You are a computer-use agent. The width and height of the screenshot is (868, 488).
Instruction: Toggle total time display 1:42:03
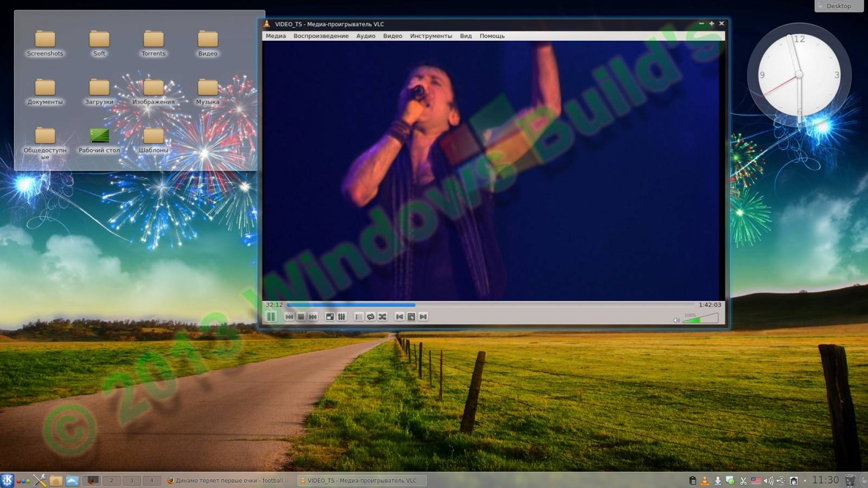click(710, 305)
